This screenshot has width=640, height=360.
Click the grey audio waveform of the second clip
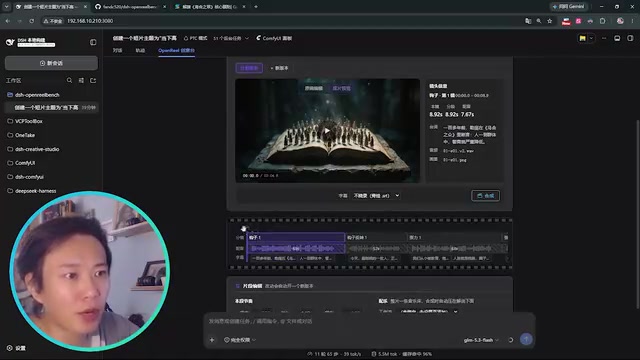[376, 248]
